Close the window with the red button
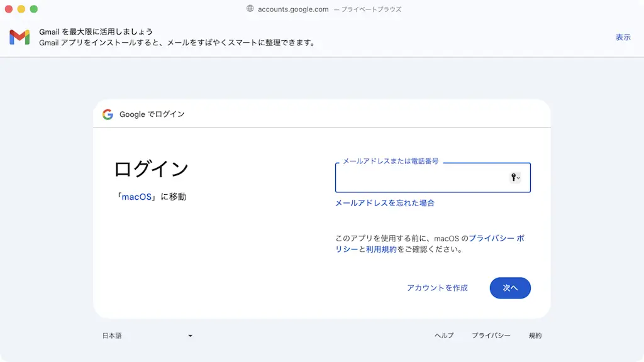Screen dimensions: 644x362 9,9
